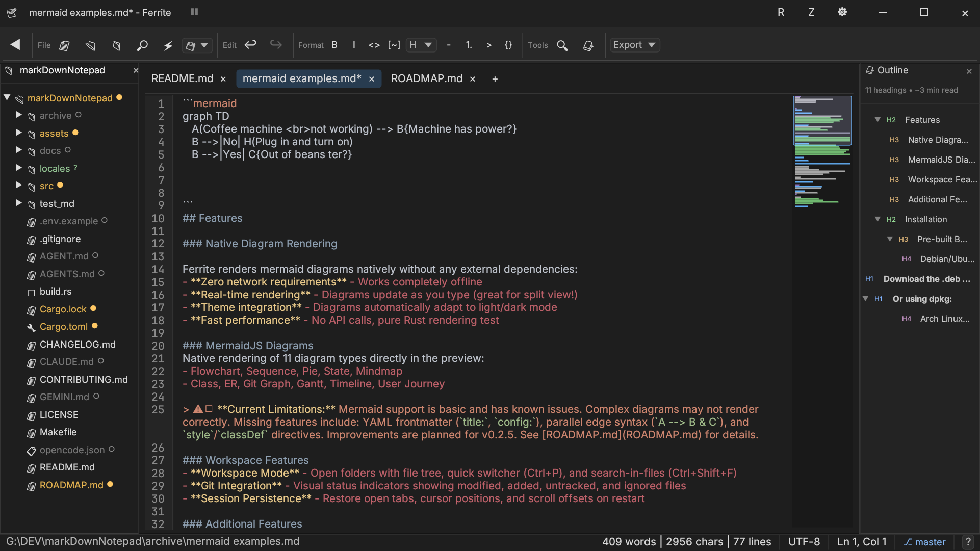Open the Tools search magnifier icon

(x=562, y=45)
